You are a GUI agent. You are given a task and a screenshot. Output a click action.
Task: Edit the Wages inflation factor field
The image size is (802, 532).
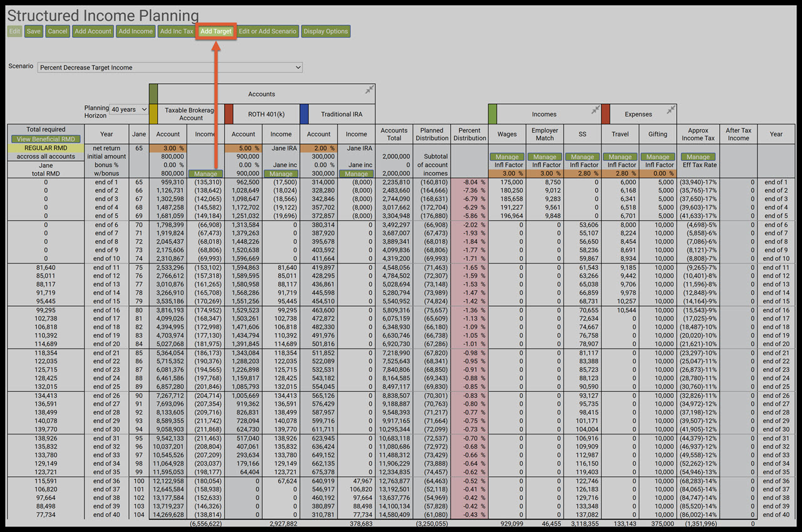coord(507,173)
